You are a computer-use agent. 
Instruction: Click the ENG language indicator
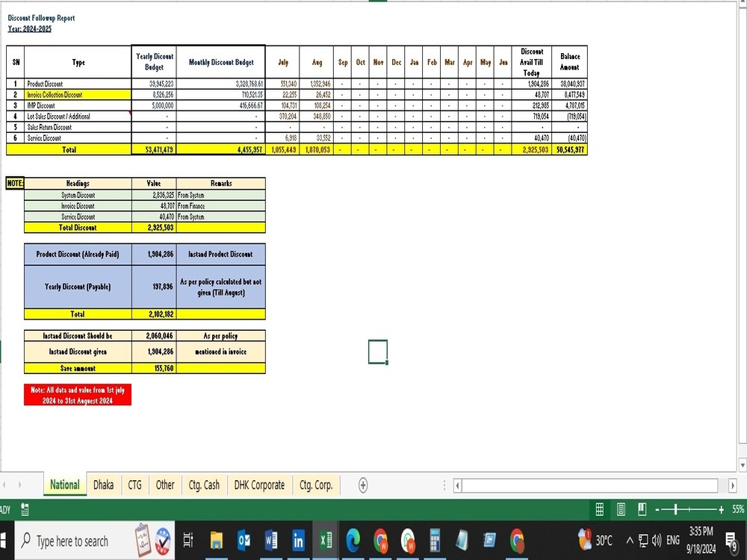point(673,541)
